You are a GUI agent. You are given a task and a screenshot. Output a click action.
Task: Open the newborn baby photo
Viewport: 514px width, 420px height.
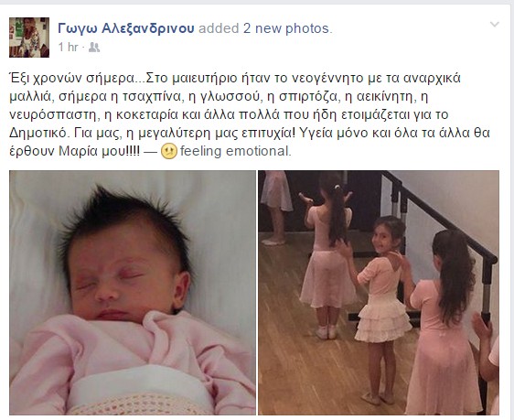(133, 293)
